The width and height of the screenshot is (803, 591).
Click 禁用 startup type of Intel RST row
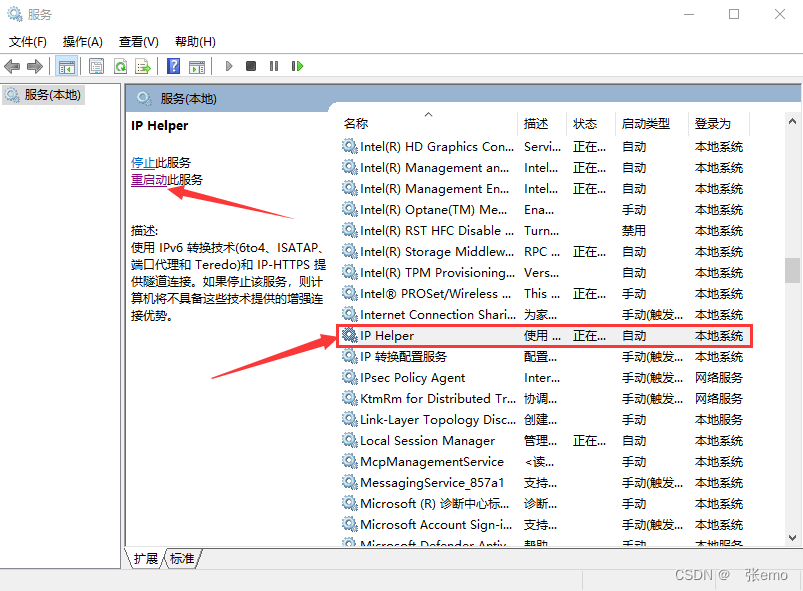point(633,230)
